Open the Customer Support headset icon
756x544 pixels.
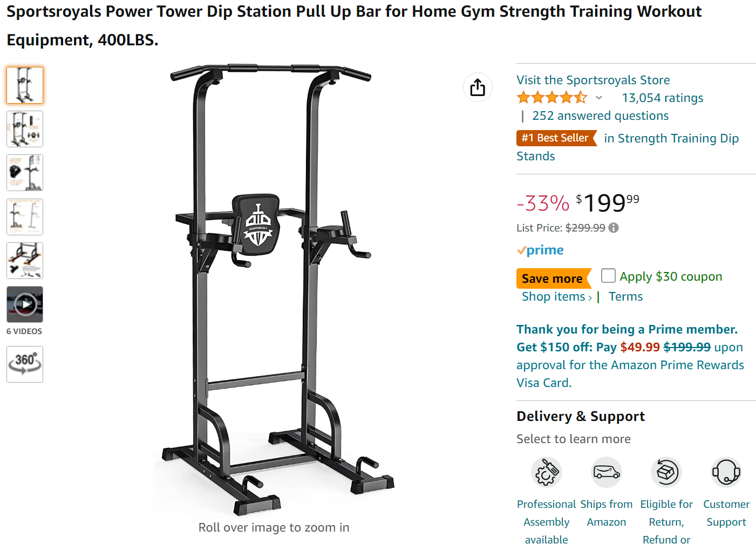coord(726,472)
